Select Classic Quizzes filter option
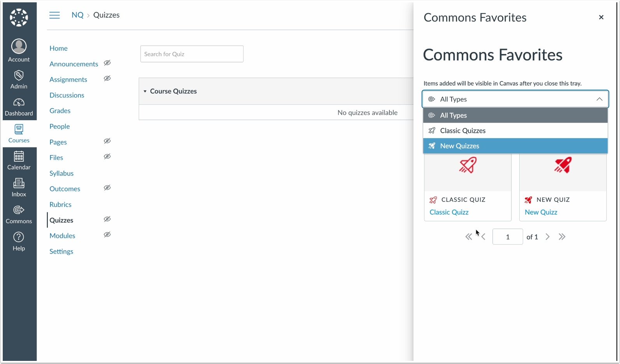 pos(515,131)
